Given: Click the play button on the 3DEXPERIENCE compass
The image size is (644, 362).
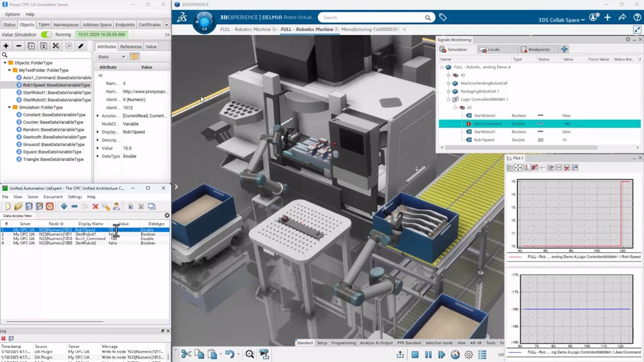Looking at the screenshot, I should (x=205, y=21).
